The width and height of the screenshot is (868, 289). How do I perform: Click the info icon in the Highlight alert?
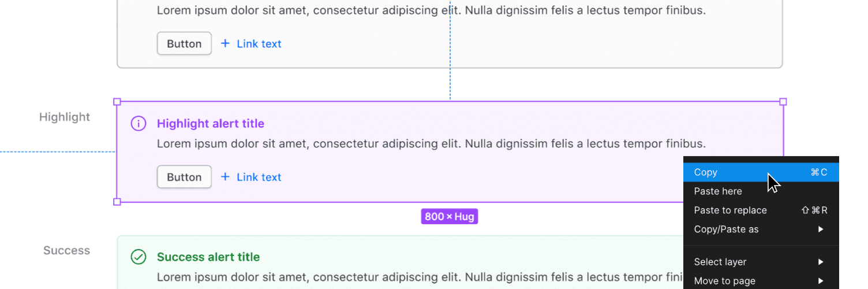coord(138,124)
